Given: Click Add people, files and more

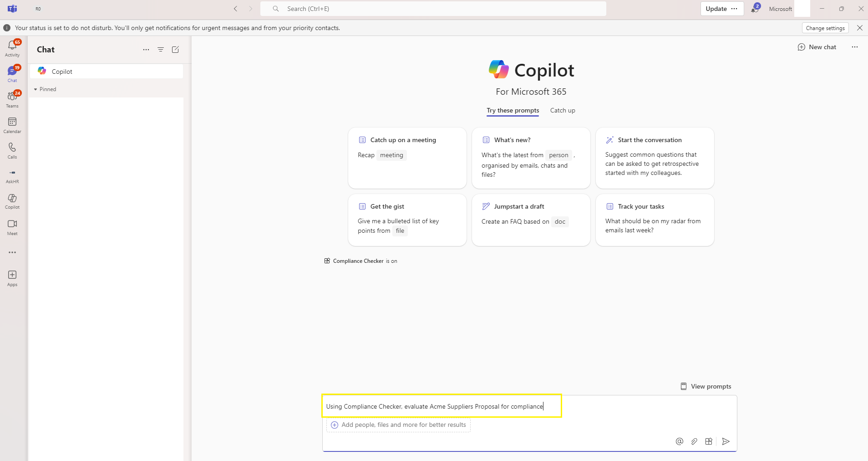Looking at the screenshot, I should coord(398,425).
